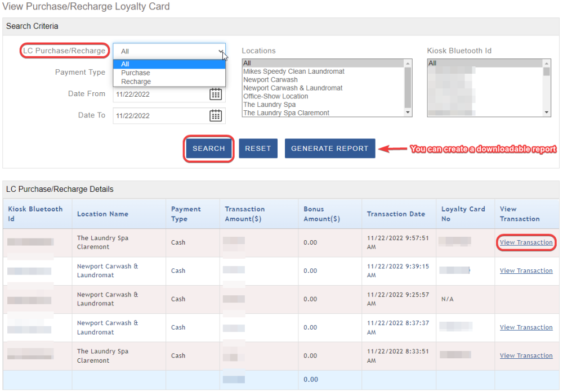Click the total bonus 0.00 in the footer row

(x=311, y=380)
